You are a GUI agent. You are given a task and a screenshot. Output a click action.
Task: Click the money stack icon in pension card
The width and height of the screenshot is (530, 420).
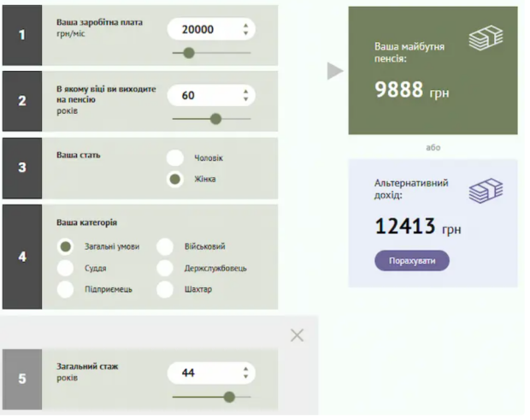pyautogui.click(x=486, y=38)
